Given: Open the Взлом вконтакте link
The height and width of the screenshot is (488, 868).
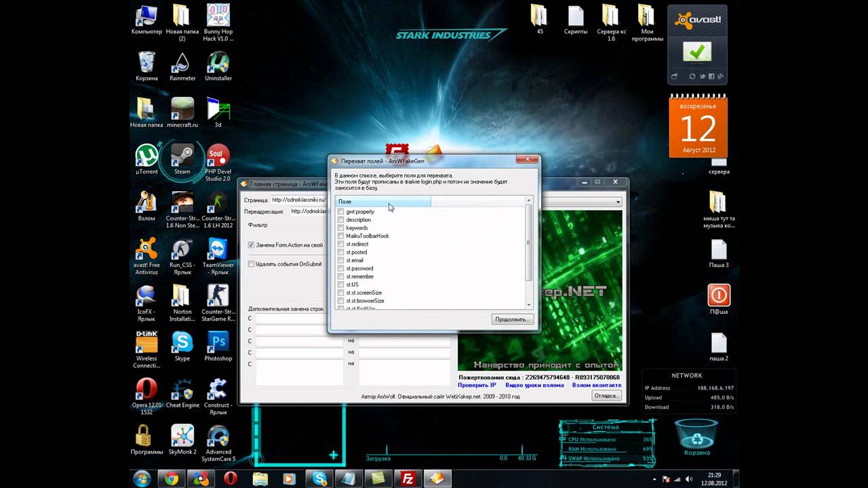Looking at the screenshot, I should [597, 385].
